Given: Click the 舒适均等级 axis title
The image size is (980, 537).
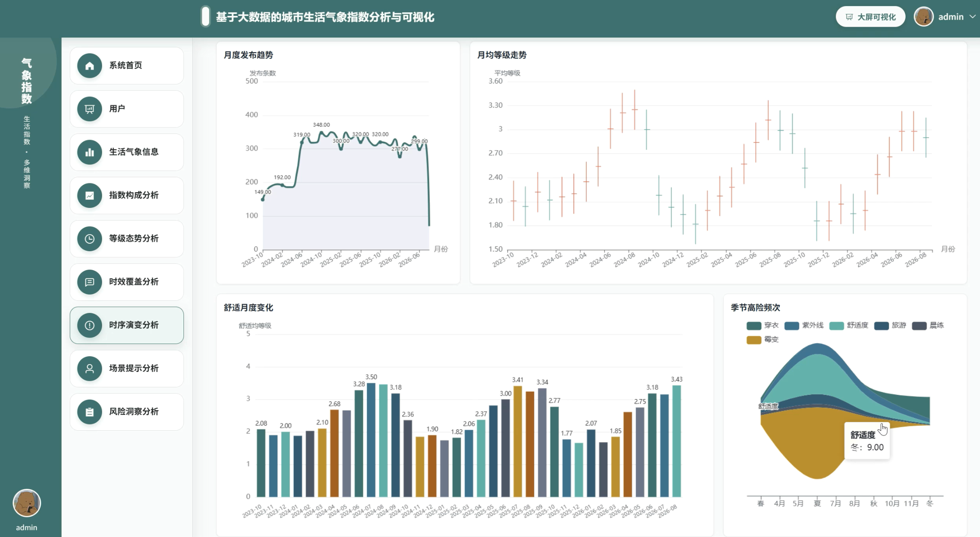Looking at the screenshot, I should pos(255,326).
